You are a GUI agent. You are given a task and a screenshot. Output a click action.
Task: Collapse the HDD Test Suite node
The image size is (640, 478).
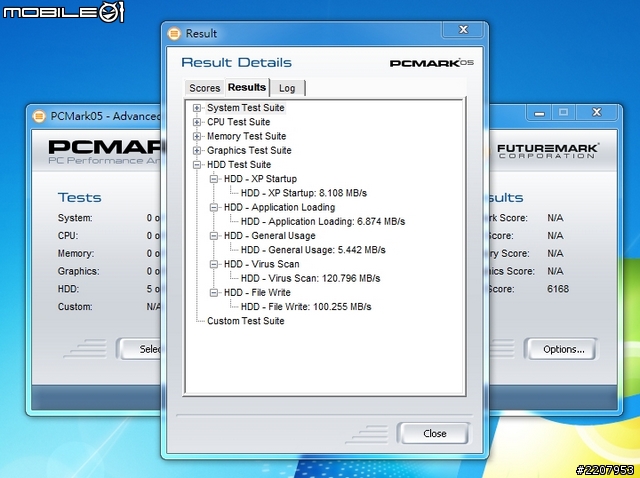(197, 165)
